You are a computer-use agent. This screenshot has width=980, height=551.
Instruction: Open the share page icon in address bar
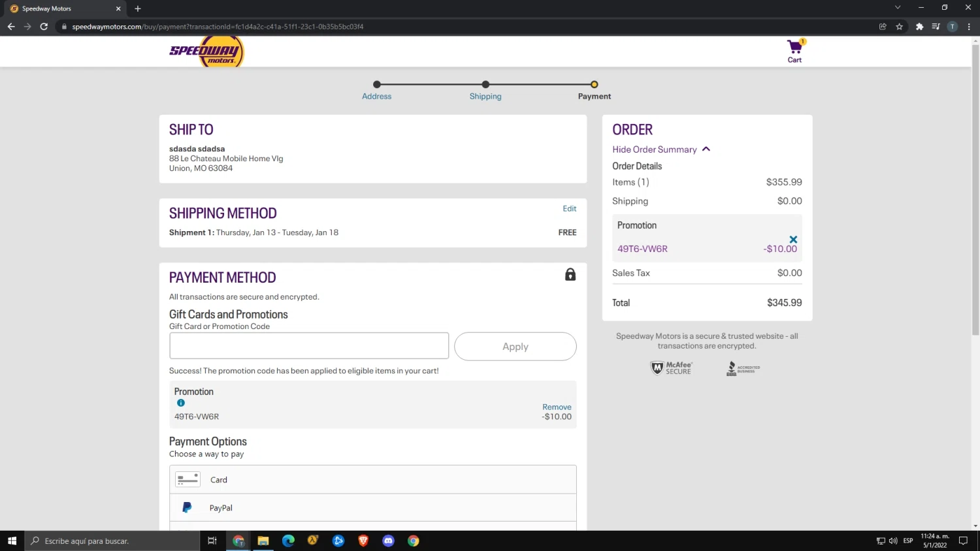tap(883, 27)
